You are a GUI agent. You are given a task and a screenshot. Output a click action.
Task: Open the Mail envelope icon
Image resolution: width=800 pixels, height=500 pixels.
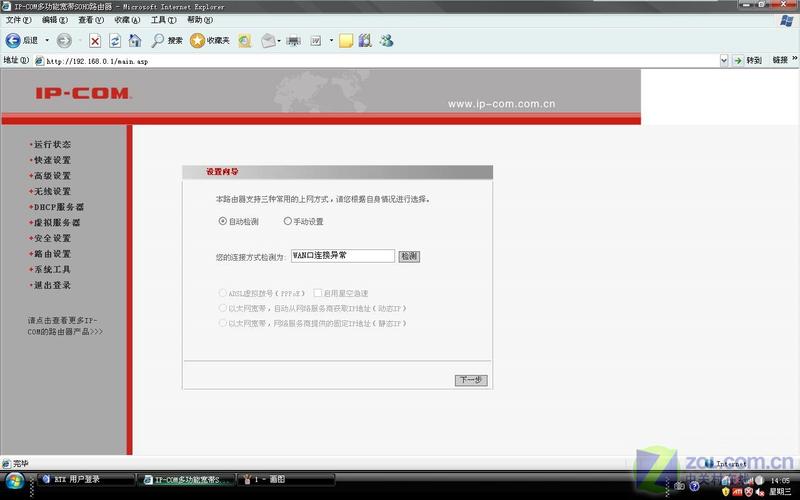(x=268, y=41)
